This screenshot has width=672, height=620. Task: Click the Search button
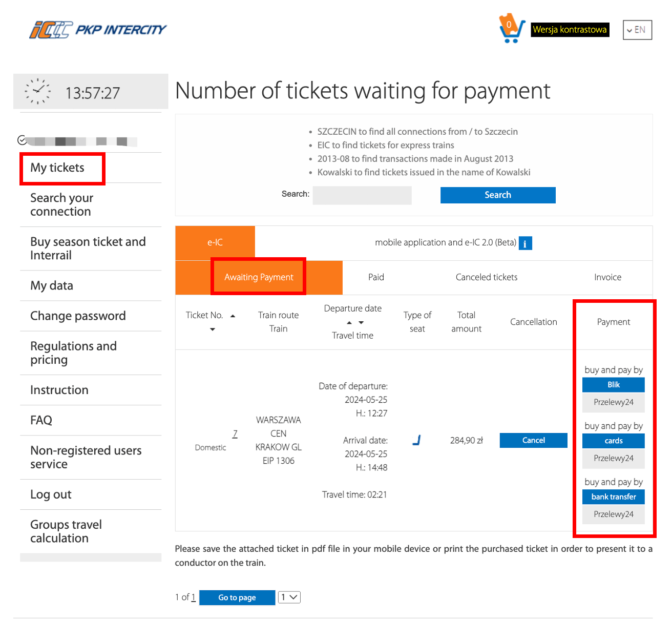tap(498, 195)
